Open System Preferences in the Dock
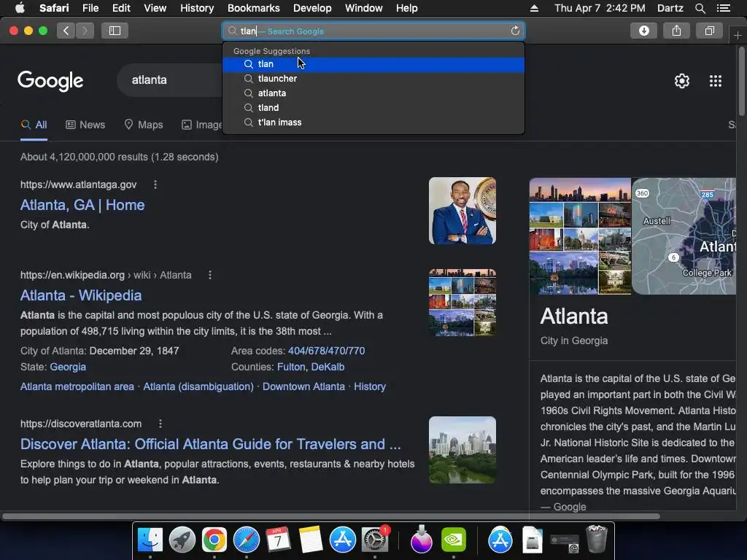The width and height of the screenshot is (747, 560). (x=375, y=540)
